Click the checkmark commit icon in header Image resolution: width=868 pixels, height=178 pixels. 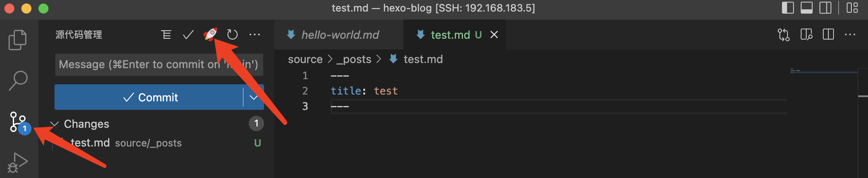click(188, 34)
